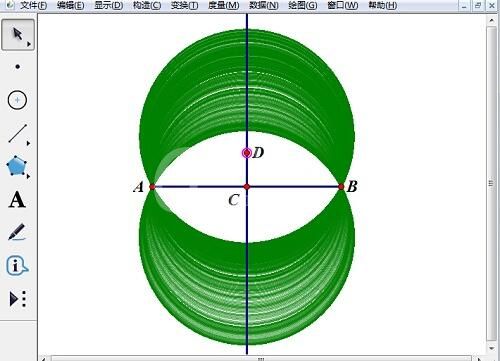Select the Point tool
The width and height of the screenshot is (500, 361).
click(18, 67)
